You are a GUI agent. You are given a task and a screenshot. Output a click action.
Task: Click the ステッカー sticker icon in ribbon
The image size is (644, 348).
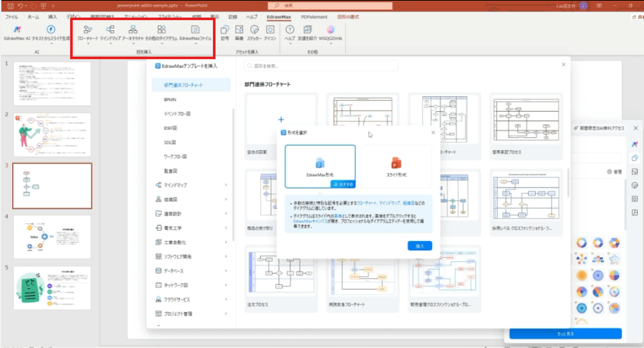[x=254, y=30]
